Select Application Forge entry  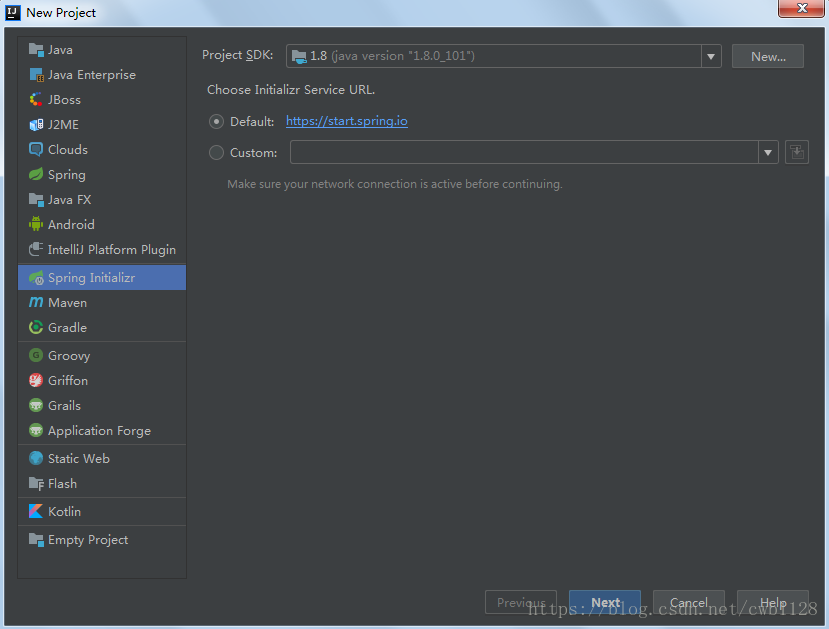pyautogui.click(x=102, y=430)
